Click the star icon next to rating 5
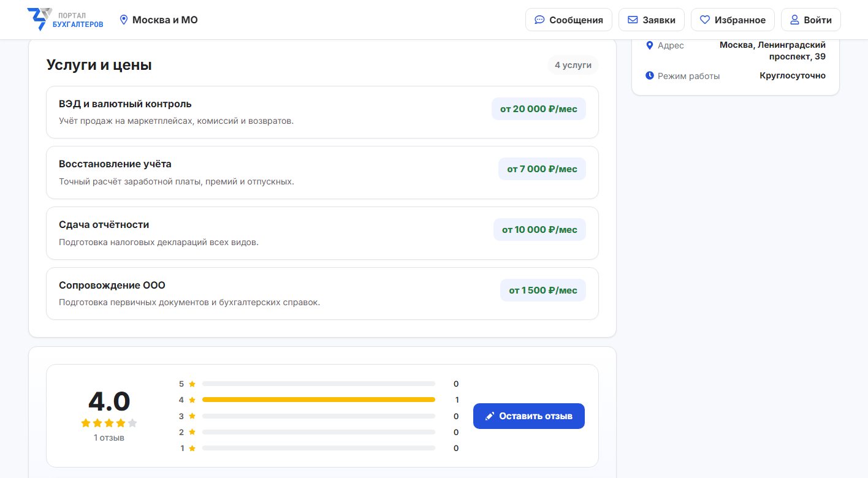The width and height of the screenshot is (868, 478). [x=192, y=384]
